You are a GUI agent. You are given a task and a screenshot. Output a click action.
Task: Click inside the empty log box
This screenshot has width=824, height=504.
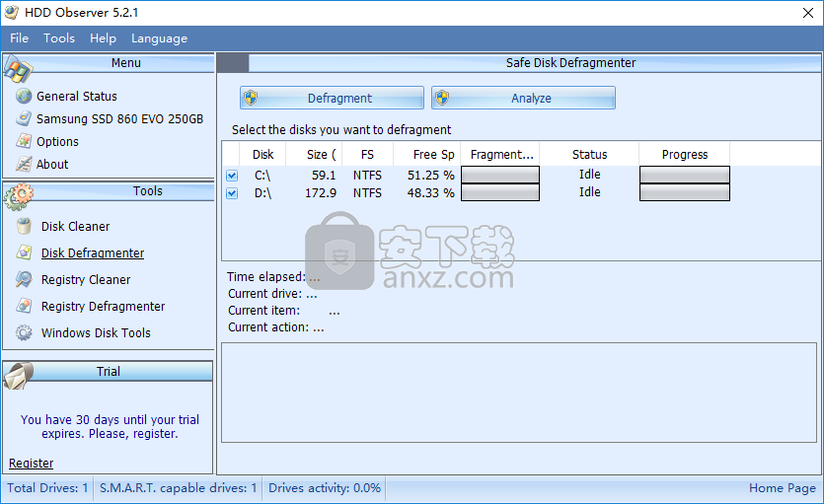tap(519, 393)
